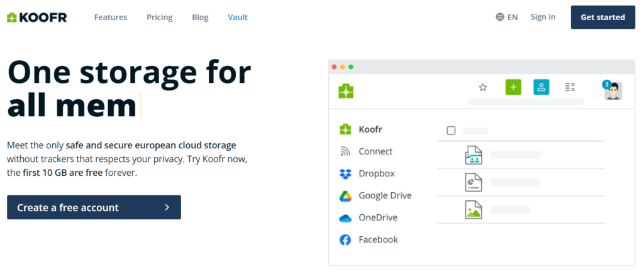Image resolution: width=644 pixels, height=277 pixels.
Task: Tick the select all files checkbox
Action: point(451,131)
